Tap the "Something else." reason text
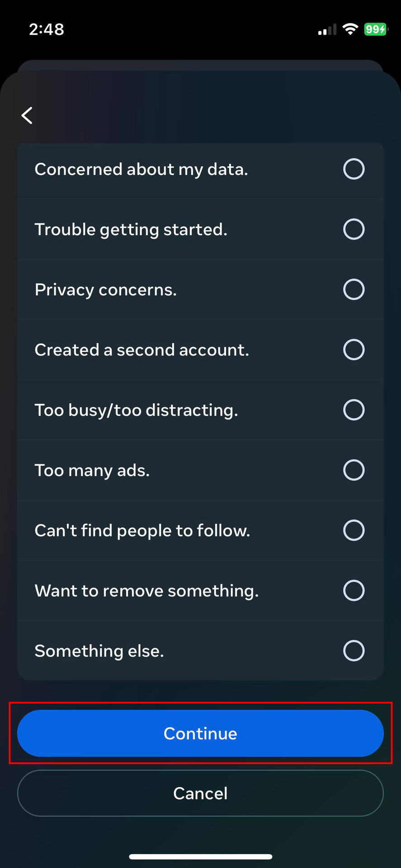The height and width of the screenshot is (868, 401). pos(99,651)
